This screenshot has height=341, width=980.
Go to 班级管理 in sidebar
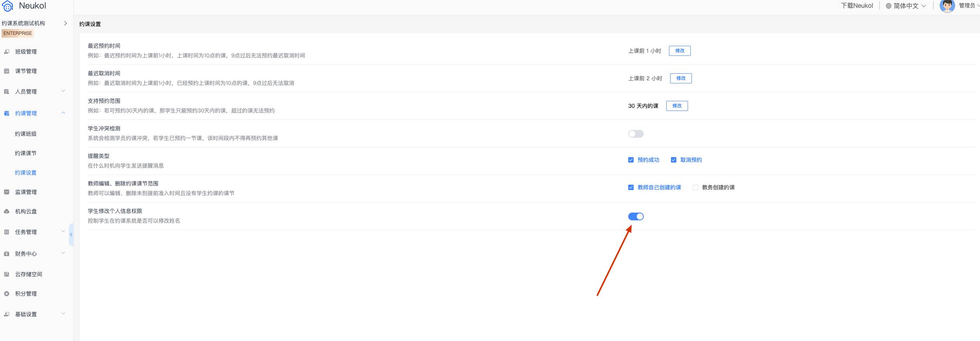pyautogui.click(x=26, y=52)
